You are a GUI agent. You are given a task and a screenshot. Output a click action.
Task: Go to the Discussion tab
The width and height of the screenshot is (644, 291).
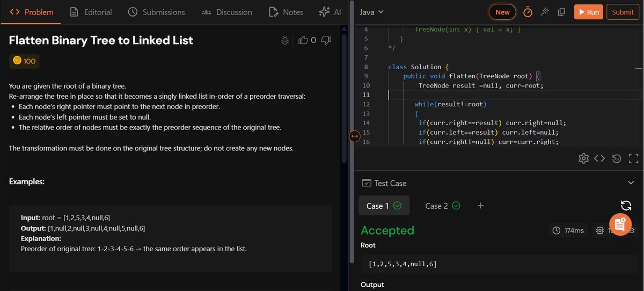click(226, 12)
